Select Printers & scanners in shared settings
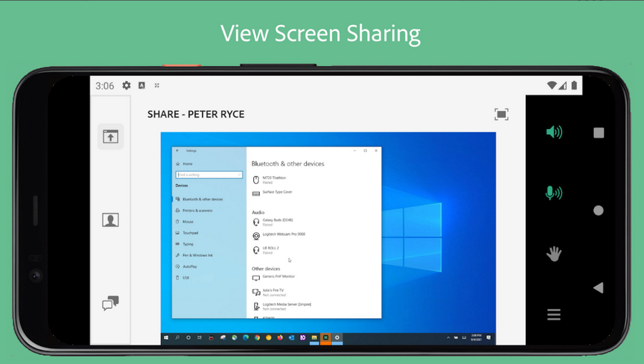The width and height of the screenshot is (644, 364). tap(197, 211)
